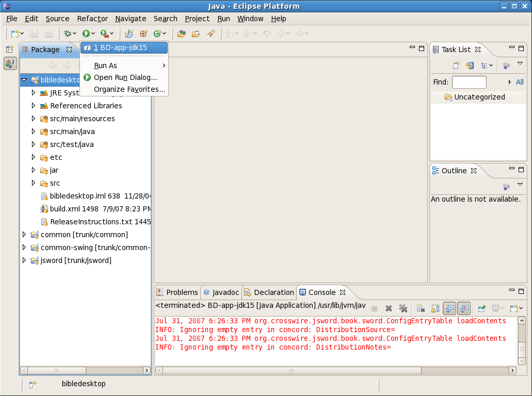Click Synchronize icon in Task List toolbar
The image size is (532, 396).
click(470, 65)
